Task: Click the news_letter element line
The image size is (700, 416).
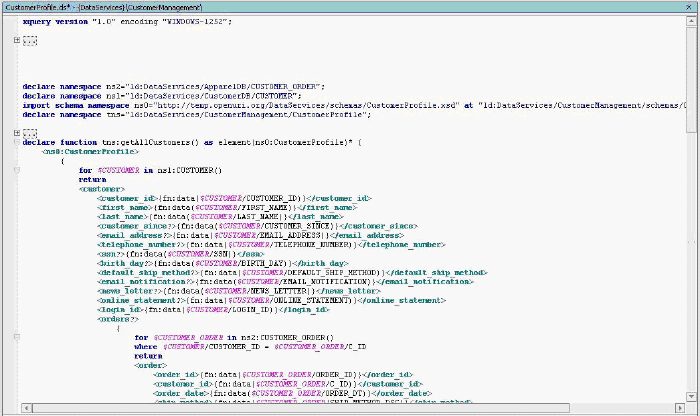Action: pyautogui.click(x=239, y=291)
